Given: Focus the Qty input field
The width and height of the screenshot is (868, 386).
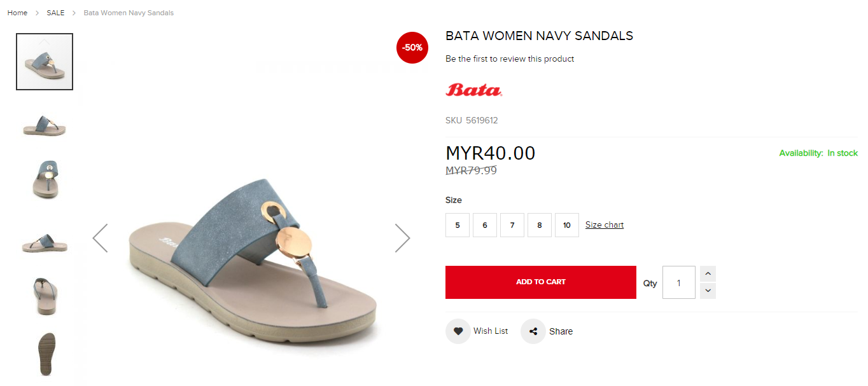Looking at the screenshot, I should pyautogui.click(x=679, y=282).
